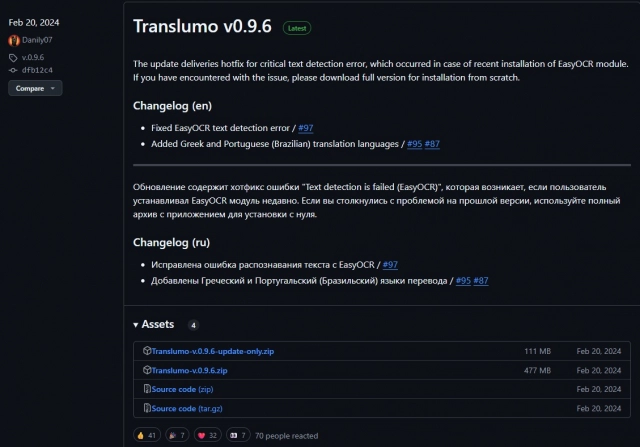
Task: Open commit dfb12c4 link
Action: tap(37, 70)
